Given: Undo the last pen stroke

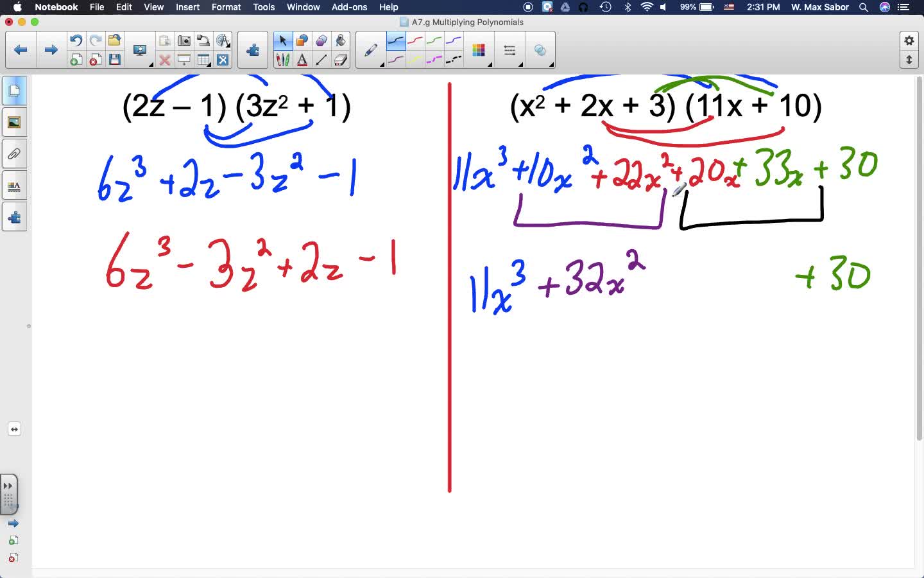Looking at the screenshot, I should pos(76,39).
